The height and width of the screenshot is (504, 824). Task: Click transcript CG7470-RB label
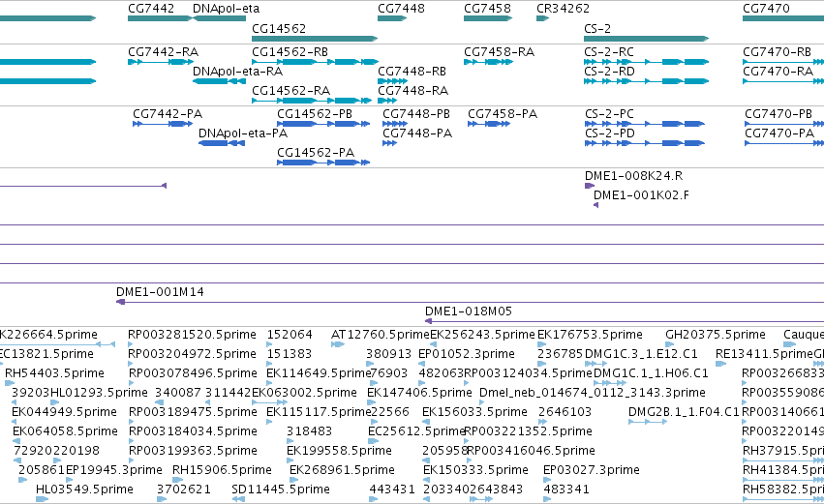point(777,52)
